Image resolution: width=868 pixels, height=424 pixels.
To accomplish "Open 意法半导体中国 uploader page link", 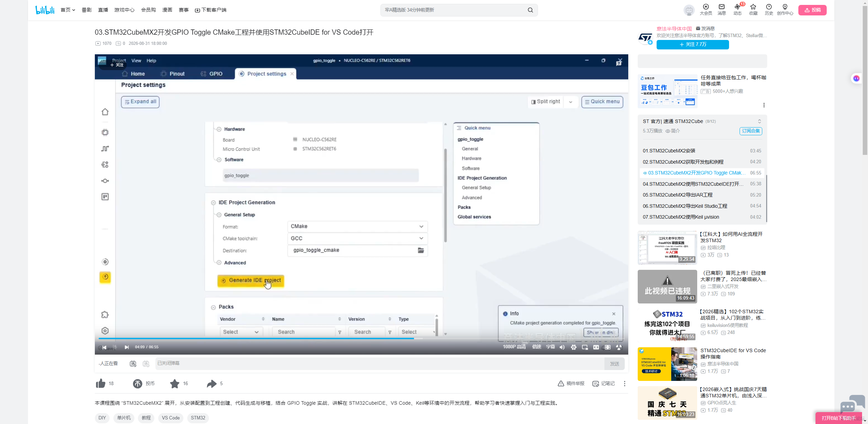I will 674,29.
